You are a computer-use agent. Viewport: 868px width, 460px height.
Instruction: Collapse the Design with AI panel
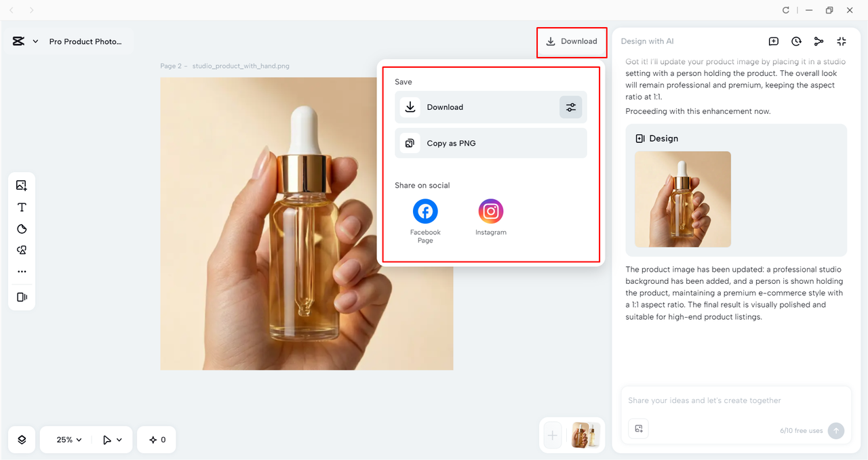(842, 41)
